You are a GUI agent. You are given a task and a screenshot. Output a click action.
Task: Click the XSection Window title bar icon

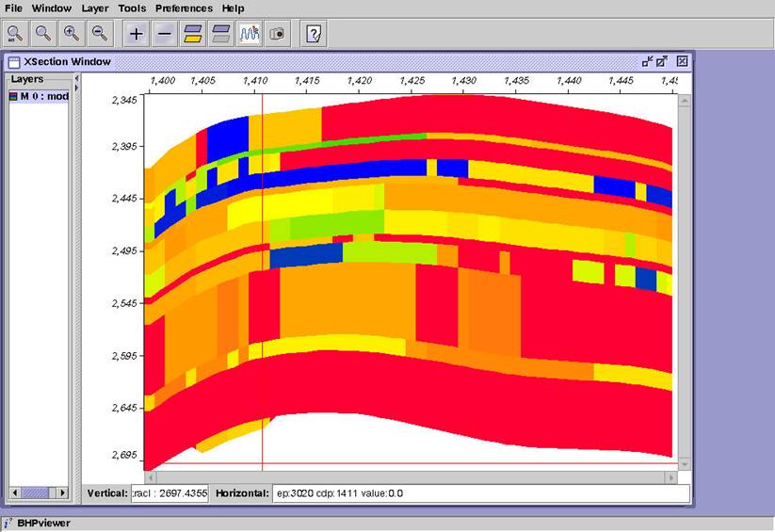click(x=14, y=62)
